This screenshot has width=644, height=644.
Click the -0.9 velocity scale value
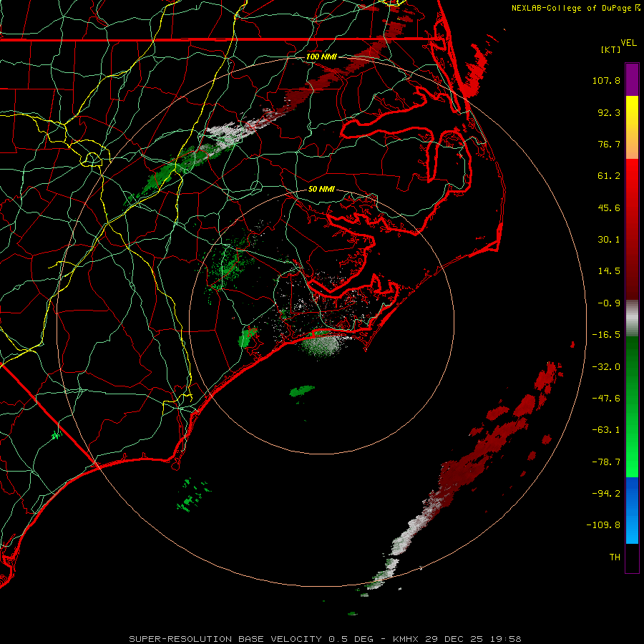tap(609, 303)
